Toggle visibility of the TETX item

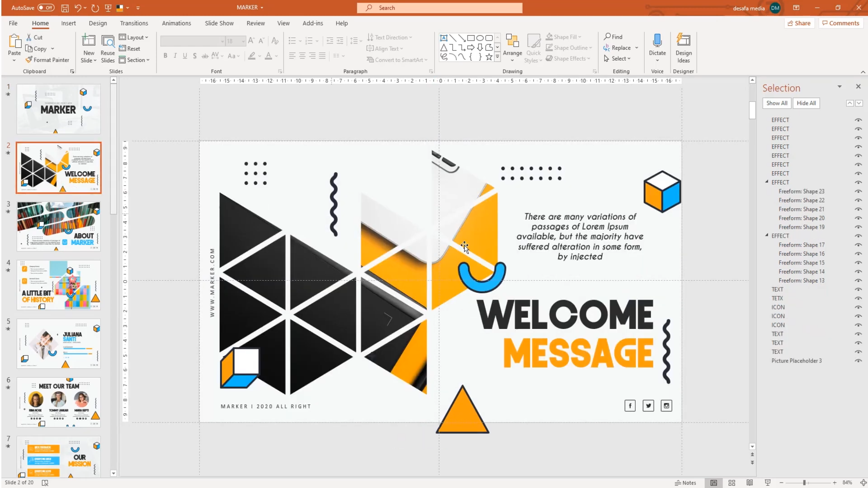[x=858, y=298]
